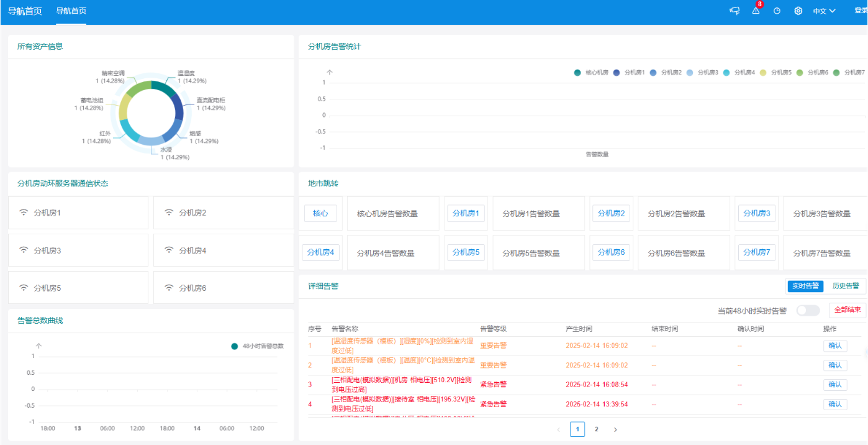This screenshot has height=445, width=868.
Task: Toggle 48小时告警总数 legend series
Action: [257, 346]
